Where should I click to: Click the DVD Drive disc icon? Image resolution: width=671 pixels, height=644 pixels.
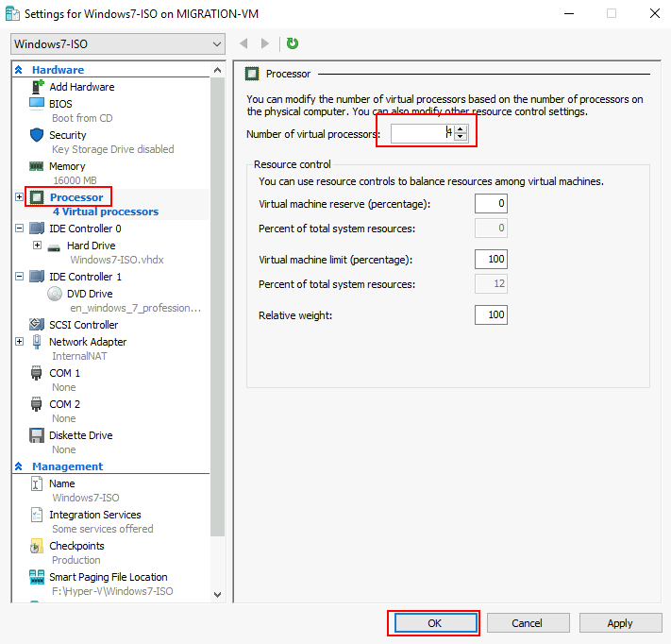(x=54, y=294)
